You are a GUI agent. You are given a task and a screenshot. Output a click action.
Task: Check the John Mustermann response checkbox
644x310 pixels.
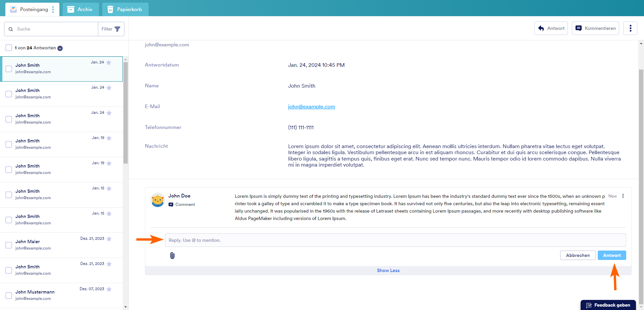coord(9,296)
